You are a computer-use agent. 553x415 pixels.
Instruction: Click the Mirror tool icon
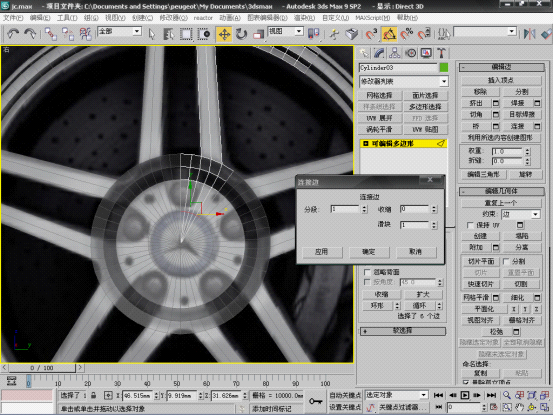(x=529, y=34)
